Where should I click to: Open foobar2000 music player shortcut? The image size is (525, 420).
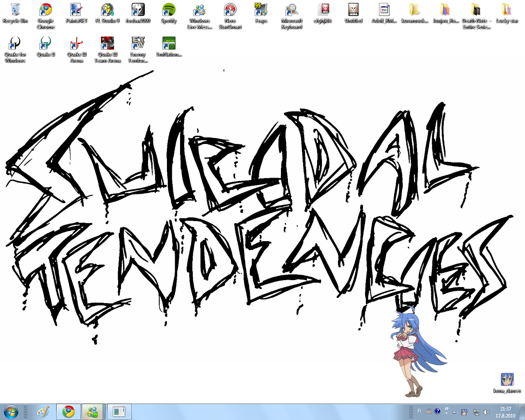[138, 13]
